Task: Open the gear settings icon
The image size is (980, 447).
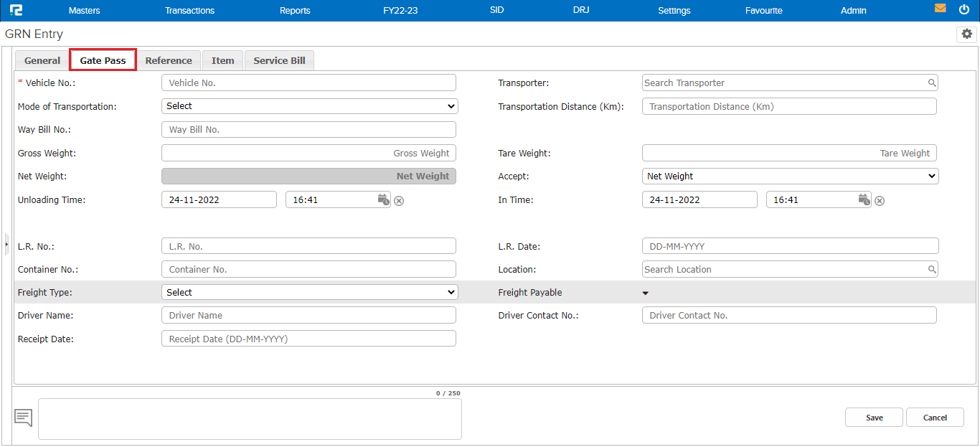Action: [x=966, y=34]
